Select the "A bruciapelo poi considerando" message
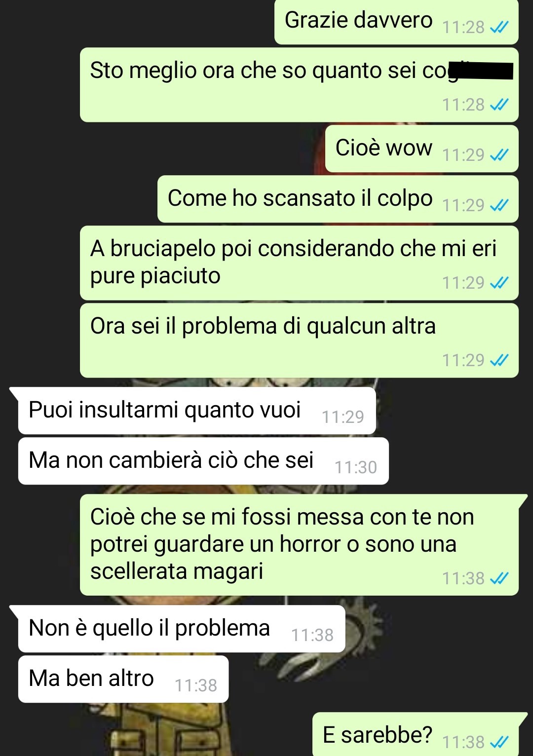Viewport: 533px width, 756px height. [299, 263]
